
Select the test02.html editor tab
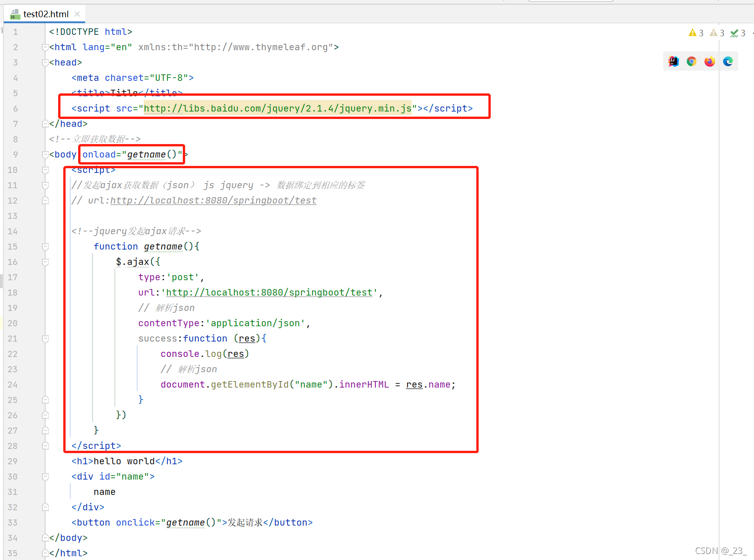[x=45, y=14]
